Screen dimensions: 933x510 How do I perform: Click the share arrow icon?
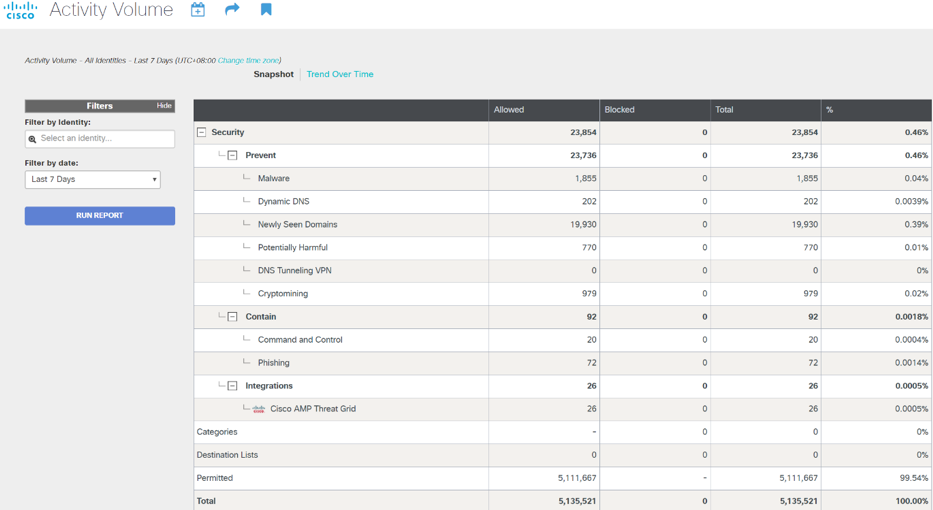click(x=232, y=10)
